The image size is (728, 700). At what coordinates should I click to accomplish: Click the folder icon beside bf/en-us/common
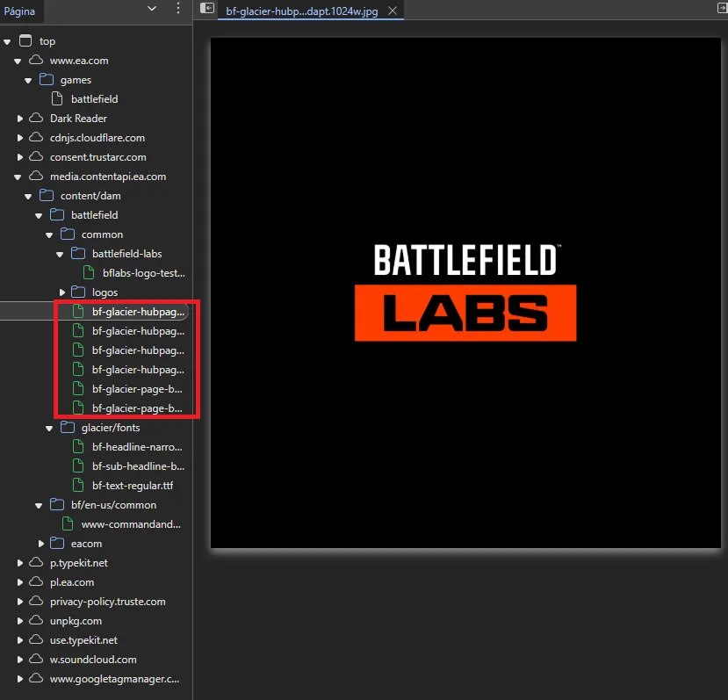[x=57, y=504]
